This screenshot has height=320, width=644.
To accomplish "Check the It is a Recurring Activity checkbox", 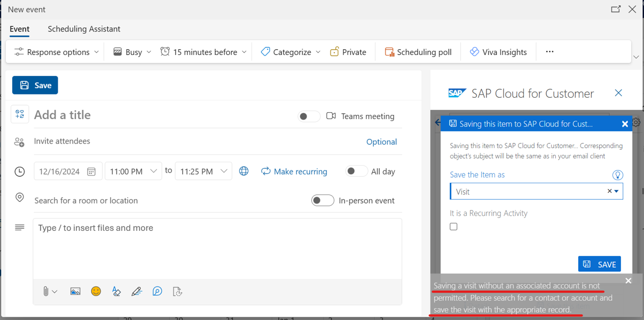I will tap(454, 227).
